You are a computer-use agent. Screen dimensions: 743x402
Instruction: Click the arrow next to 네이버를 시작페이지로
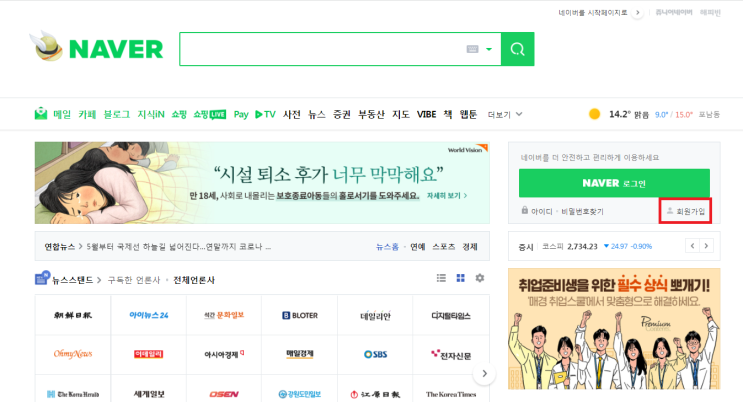637,12
